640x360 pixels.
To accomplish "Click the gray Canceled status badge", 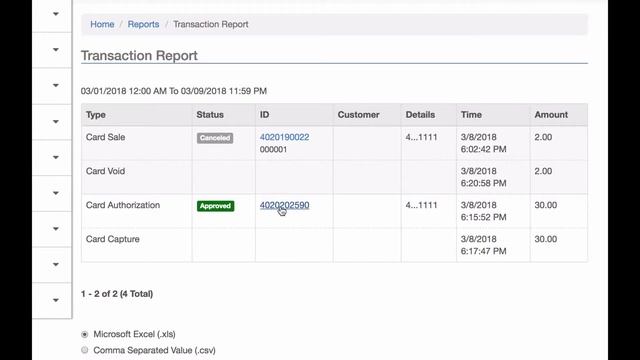I will (215, 138).
